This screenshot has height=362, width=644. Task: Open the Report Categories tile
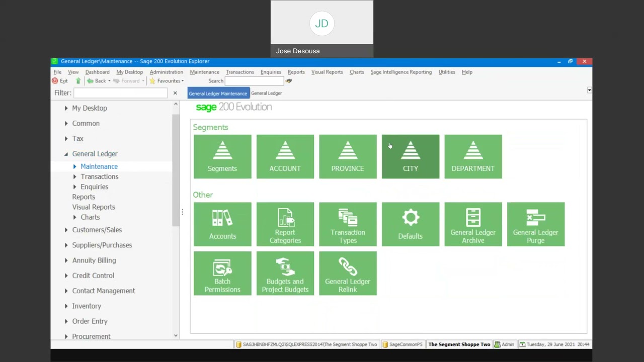pos(285,224)
